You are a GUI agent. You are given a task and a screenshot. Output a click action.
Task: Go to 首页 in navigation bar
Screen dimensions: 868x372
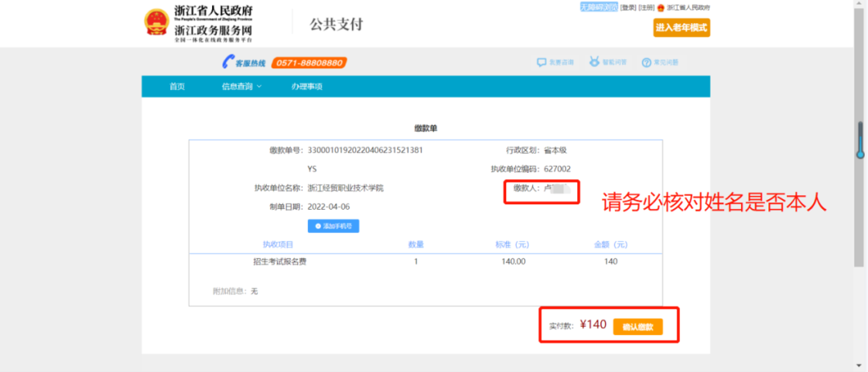(x=177, y=87)
